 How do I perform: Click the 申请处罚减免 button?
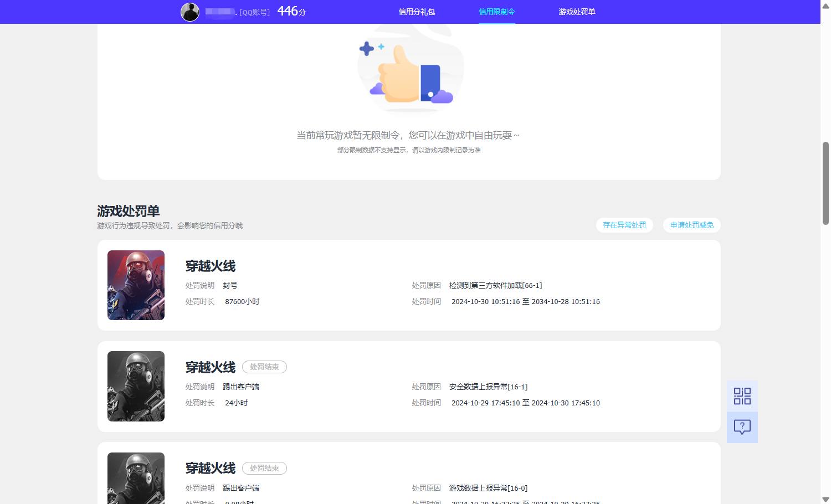tap(692, 225)
